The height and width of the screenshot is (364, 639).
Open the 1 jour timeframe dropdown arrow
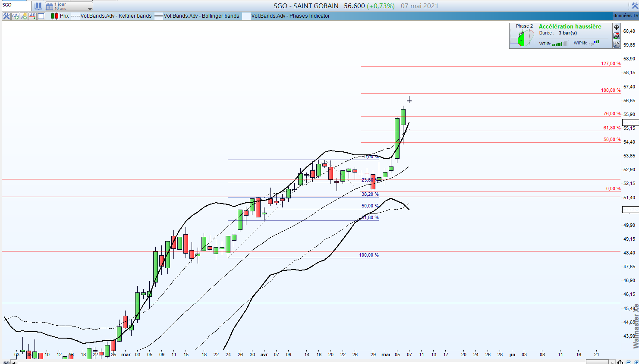[90, 8]
